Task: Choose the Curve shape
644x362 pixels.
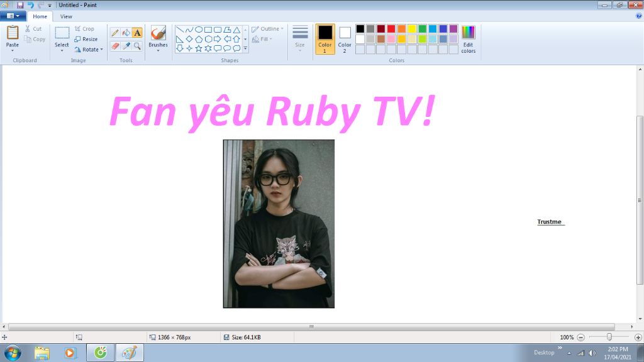Action: 189,30
